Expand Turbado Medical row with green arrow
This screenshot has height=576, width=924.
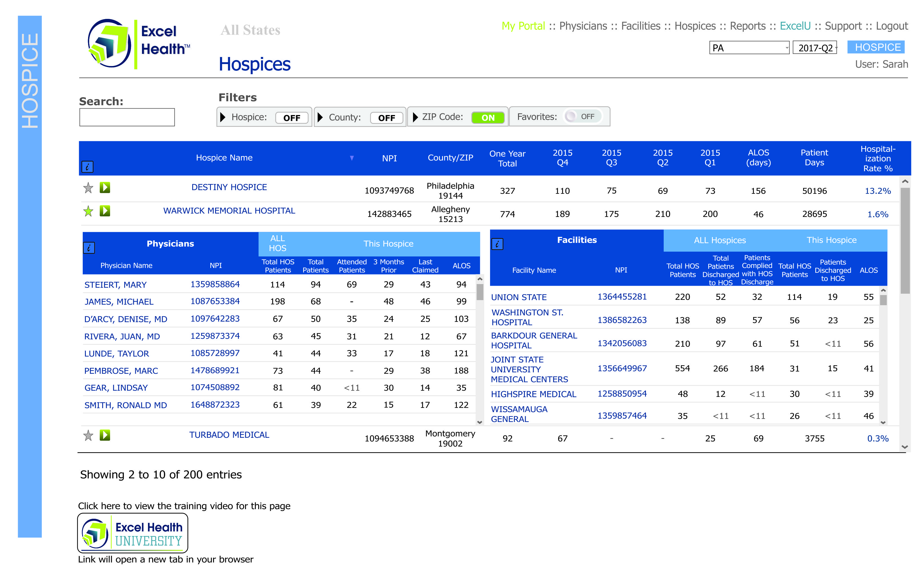tap(105, 435)
